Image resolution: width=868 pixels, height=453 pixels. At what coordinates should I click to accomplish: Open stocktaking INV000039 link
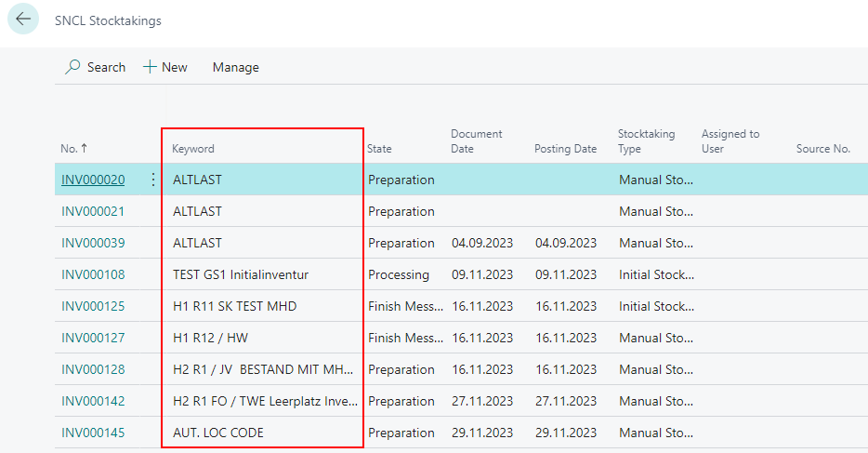pos(93,243)
